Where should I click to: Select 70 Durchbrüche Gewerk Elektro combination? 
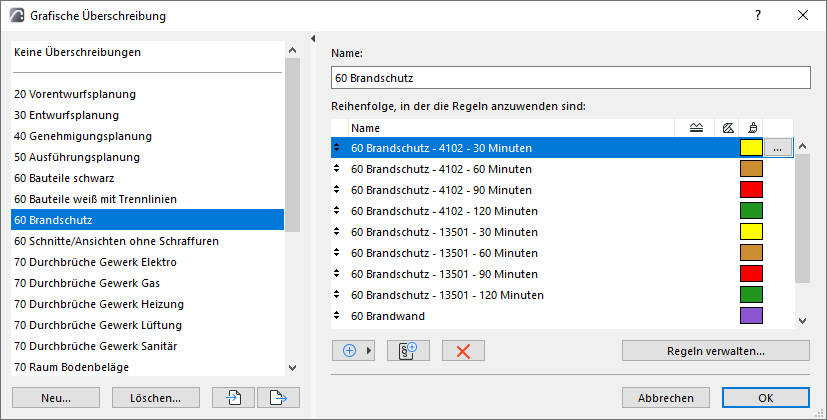click(x=95, y=262)
